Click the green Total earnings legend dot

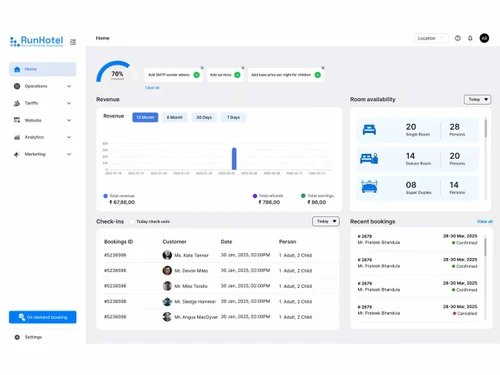(303, 196)
